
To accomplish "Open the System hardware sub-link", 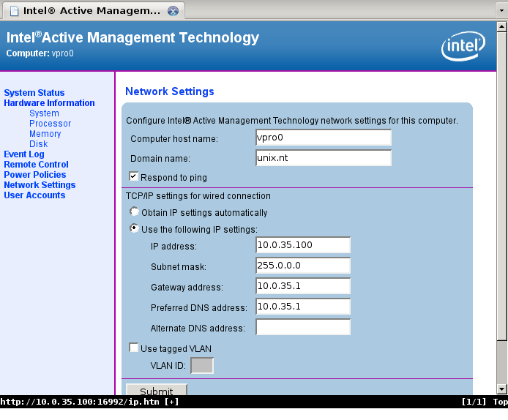I will [44, 113].
